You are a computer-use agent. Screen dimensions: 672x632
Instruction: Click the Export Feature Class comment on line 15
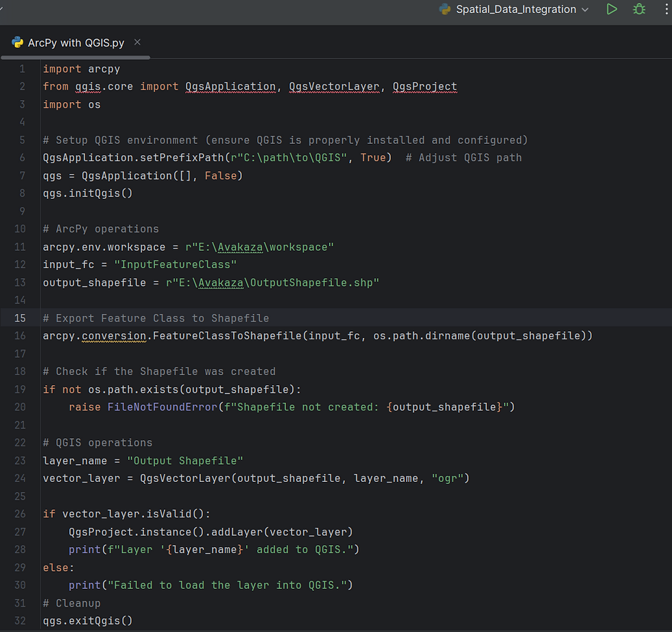tap(156, 317)
